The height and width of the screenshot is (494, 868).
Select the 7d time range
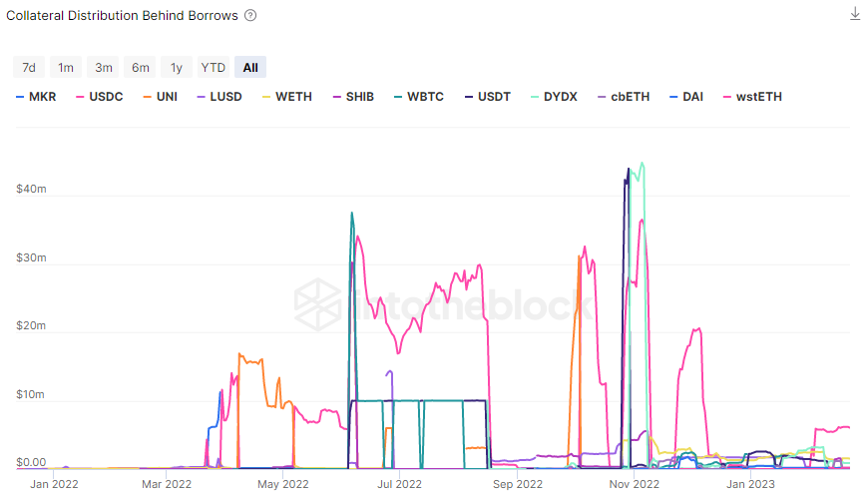click(29, 68)
